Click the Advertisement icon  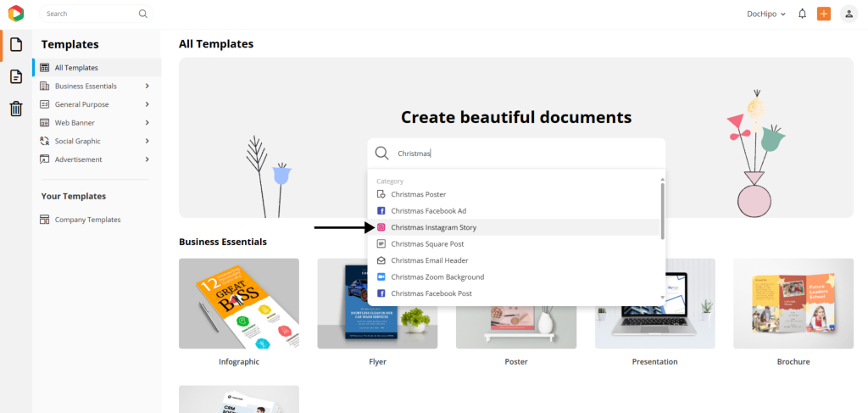[x=45, y=159]
